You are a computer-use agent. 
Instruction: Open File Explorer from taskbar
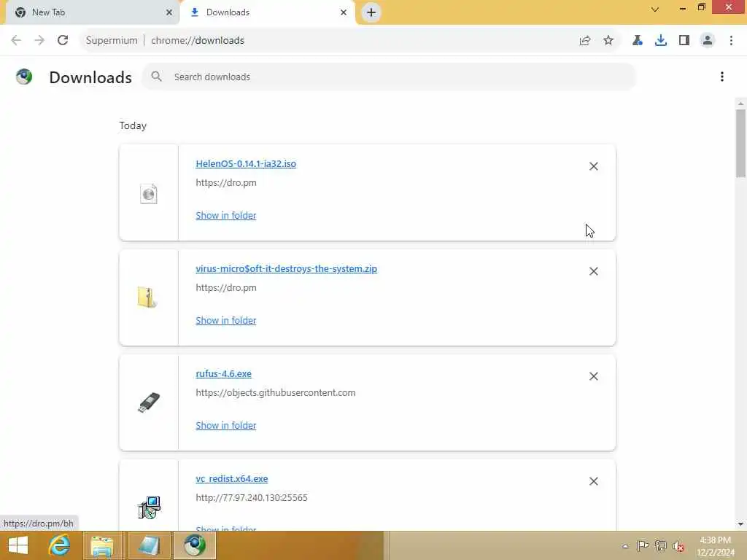click(102, 545)
